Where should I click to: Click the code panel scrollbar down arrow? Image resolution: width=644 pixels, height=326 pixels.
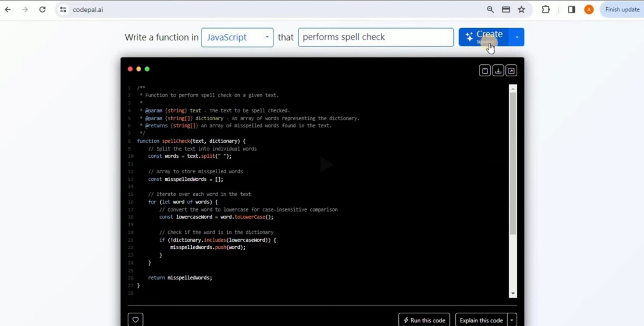click(513, 293)
